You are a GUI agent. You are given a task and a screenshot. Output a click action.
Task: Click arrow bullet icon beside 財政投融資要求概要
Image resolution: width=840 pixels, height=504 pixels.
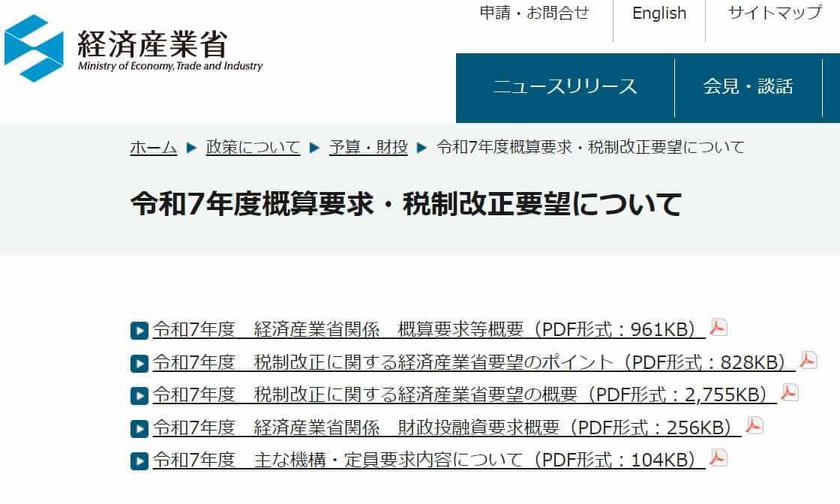pyautogui.click(x=139, y=428)
